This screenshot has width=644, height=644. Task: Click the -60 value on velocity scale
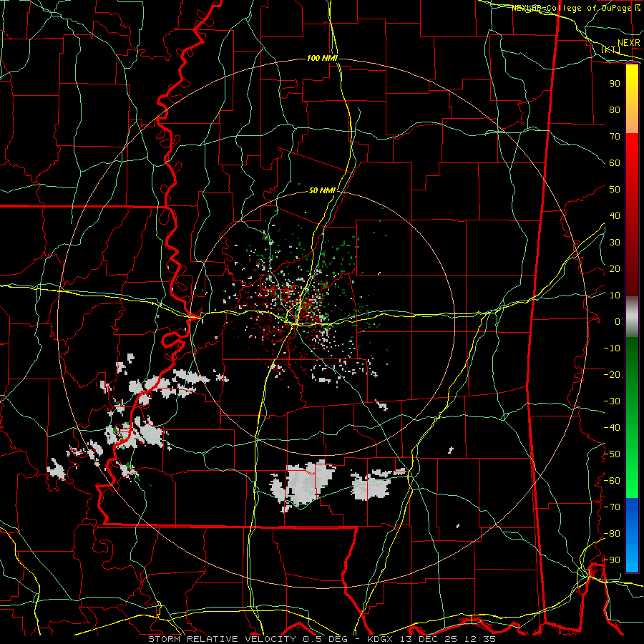[x=612, y=481]
